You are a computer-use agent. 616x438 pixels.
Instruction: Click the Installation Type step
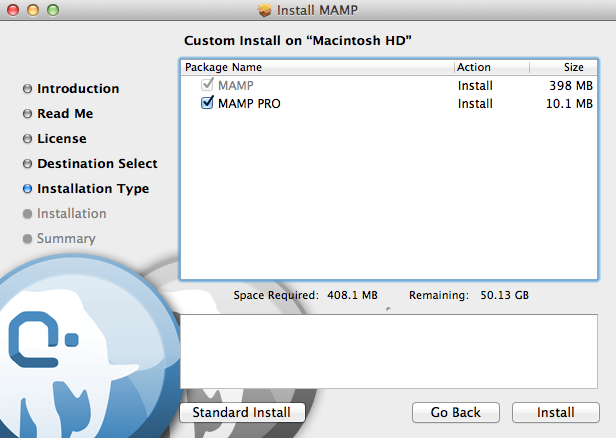click(x=93, y=189)
